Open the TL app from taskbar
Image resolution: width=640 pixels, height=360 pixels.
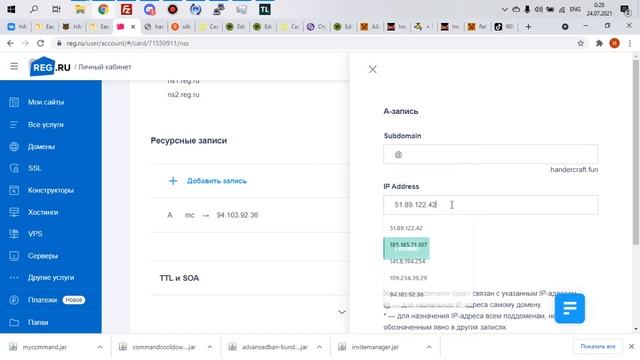pos(264,9)
